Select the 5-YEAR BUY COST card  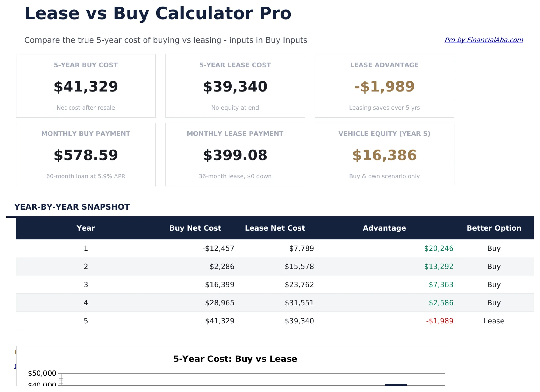pyautogui.click(x=86, y=86)
